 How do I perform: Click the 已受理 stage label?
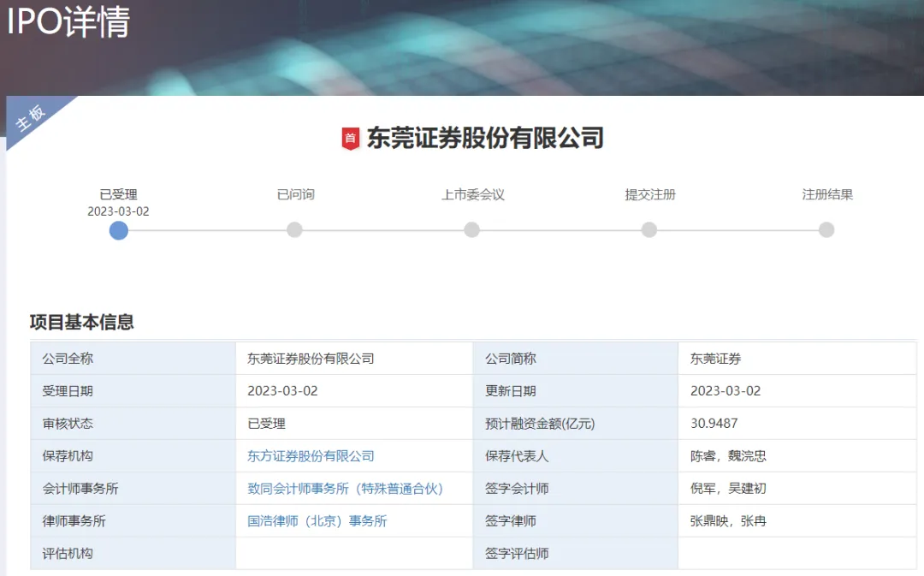[118, 194]
